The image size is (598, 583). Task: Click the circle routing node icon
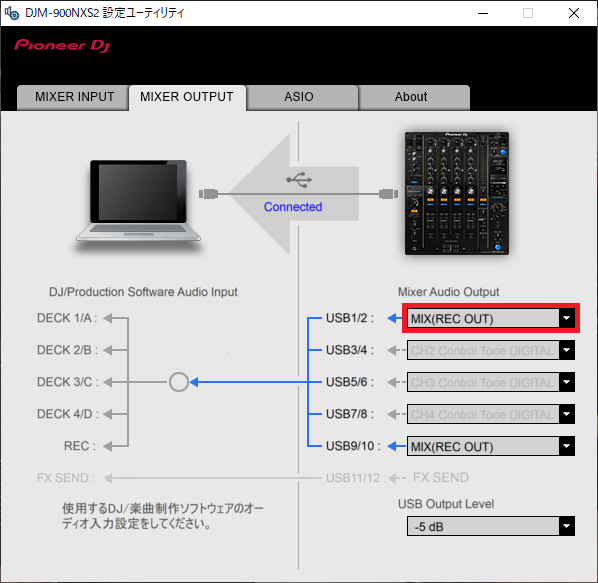click(179, 382)
